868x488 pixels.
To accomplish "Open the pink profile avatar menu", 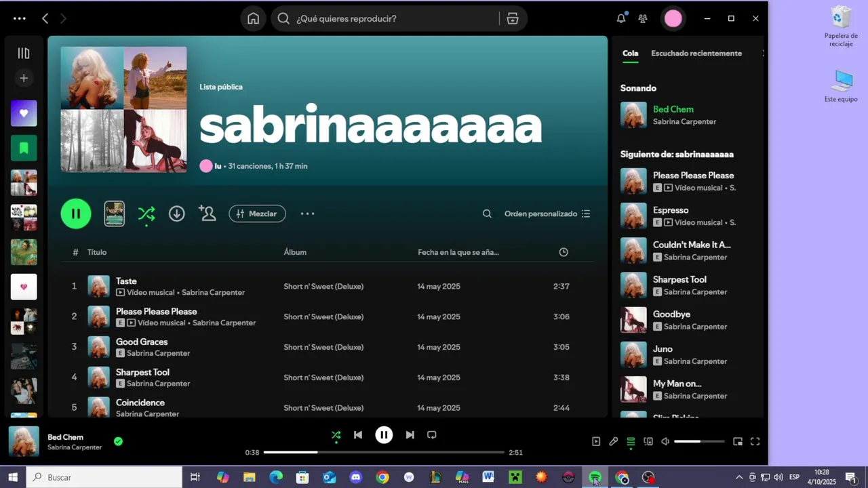I will [x=673, y=18].
